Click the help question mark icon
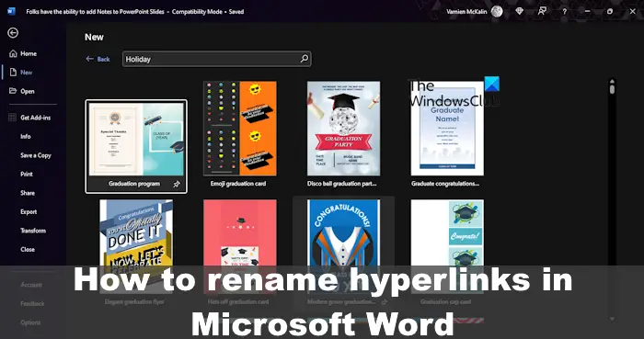 pos(565,11)
